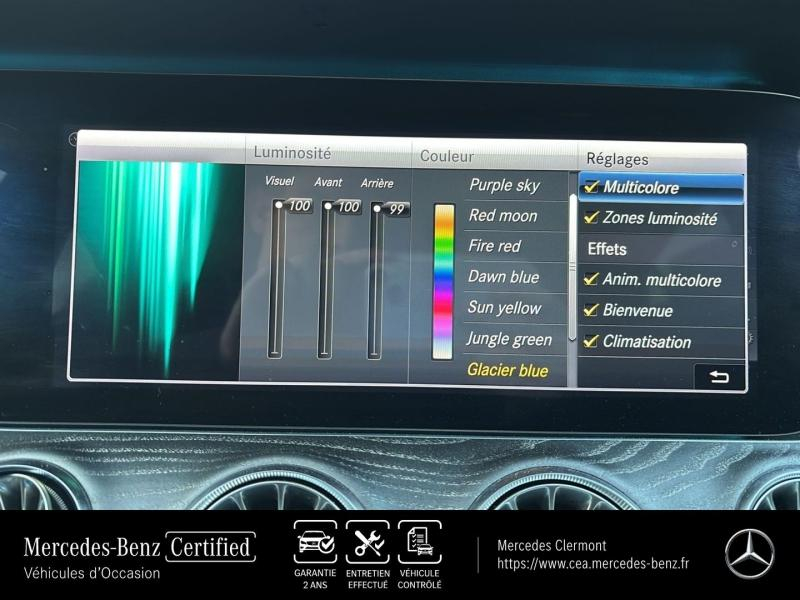800x600 pixels.
Task: Toggle the Bienvenue effect checkbox
Action: click(592, 310)
